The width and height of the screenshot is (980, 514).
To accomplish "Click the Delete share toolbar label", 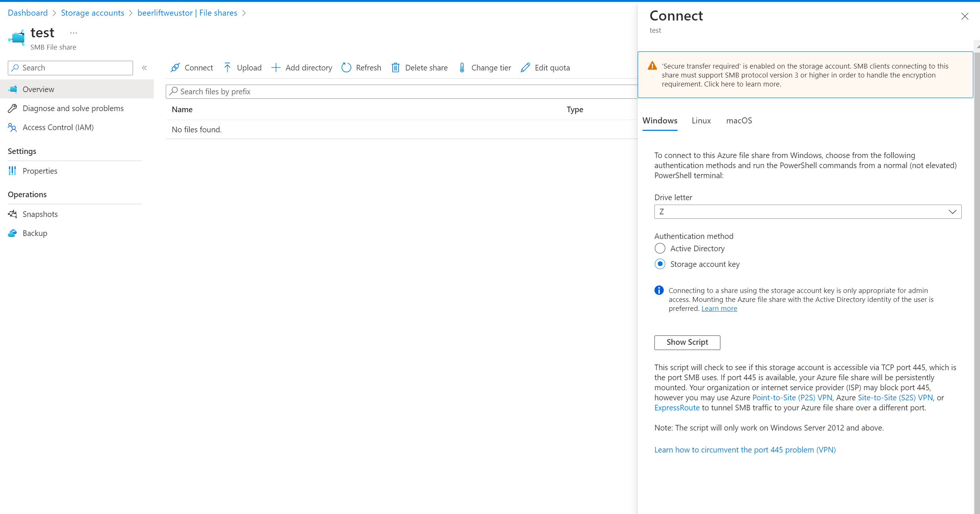I will (x=426, y=68).
